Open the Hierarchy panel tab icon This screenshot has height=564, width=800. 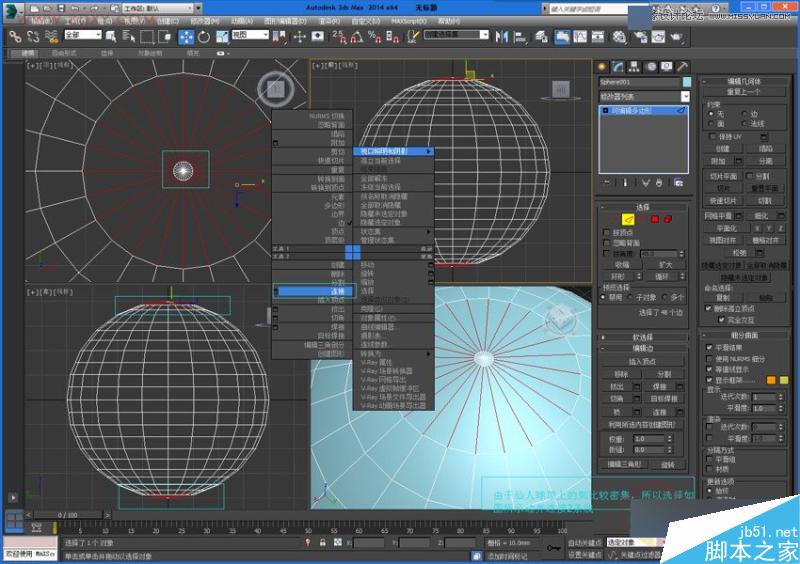point(632,66)
